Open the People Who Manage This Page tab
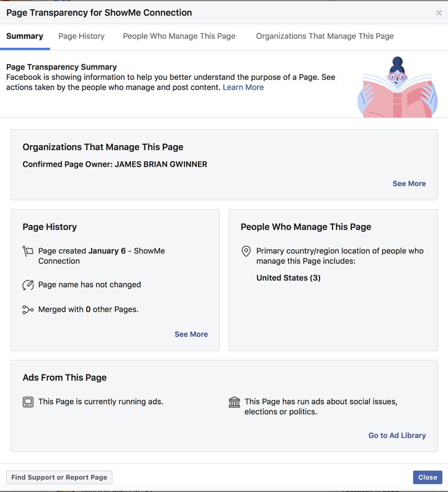This screenshot has height=492, width=448. tap(179, 36)
